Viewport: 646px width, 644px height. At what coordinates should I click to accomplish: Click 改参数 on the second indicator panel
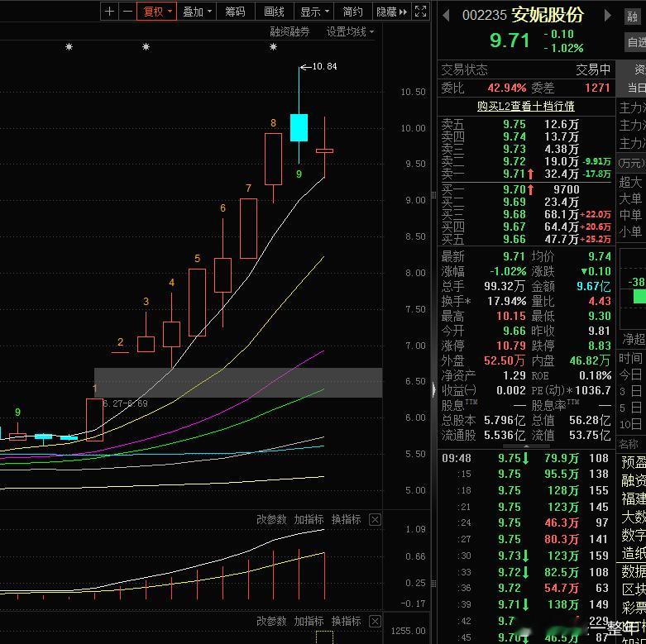pos(271,621)
